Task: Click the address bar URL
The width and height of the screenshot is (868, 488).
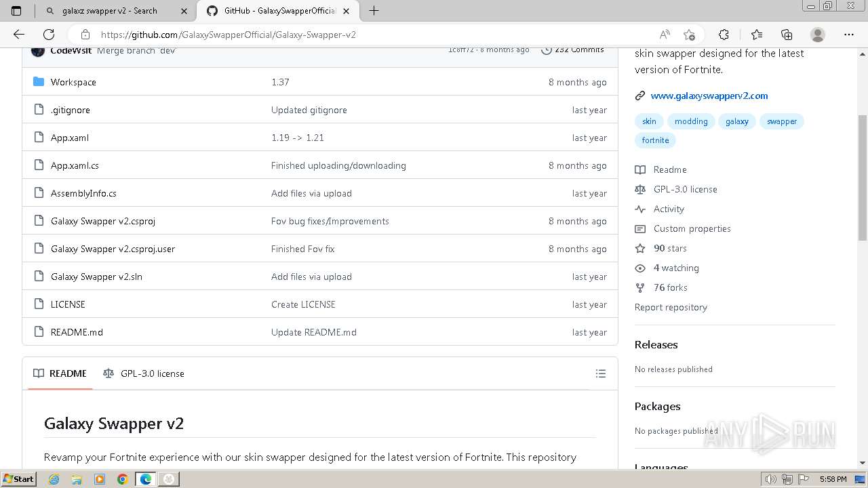Action: (x=229, y=35)
